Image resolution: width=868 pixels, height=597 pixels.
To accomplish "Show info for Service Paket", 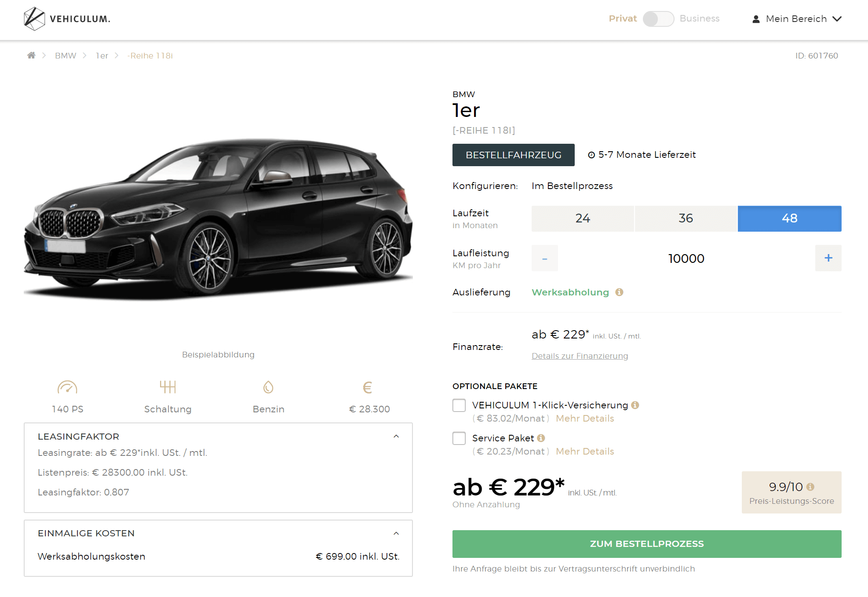I will click(x=541, y=438).
